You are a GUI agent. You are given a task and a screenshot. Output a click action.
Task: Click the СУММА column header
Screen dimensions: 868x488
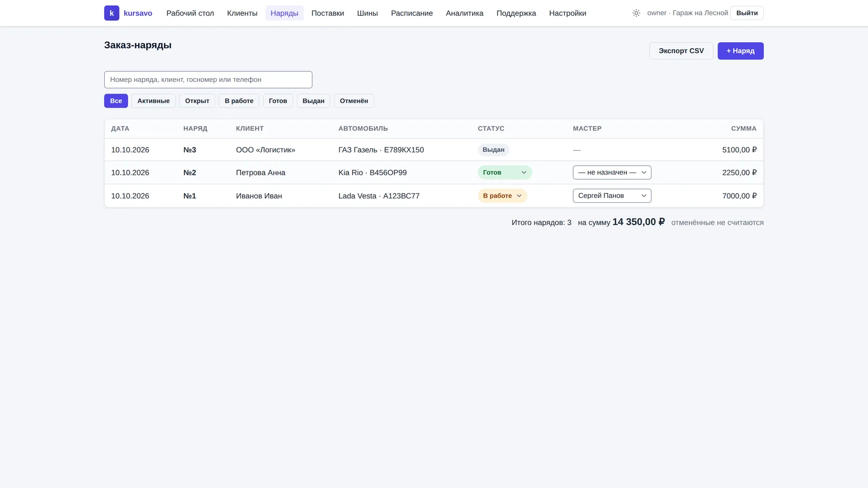(743, 129)
